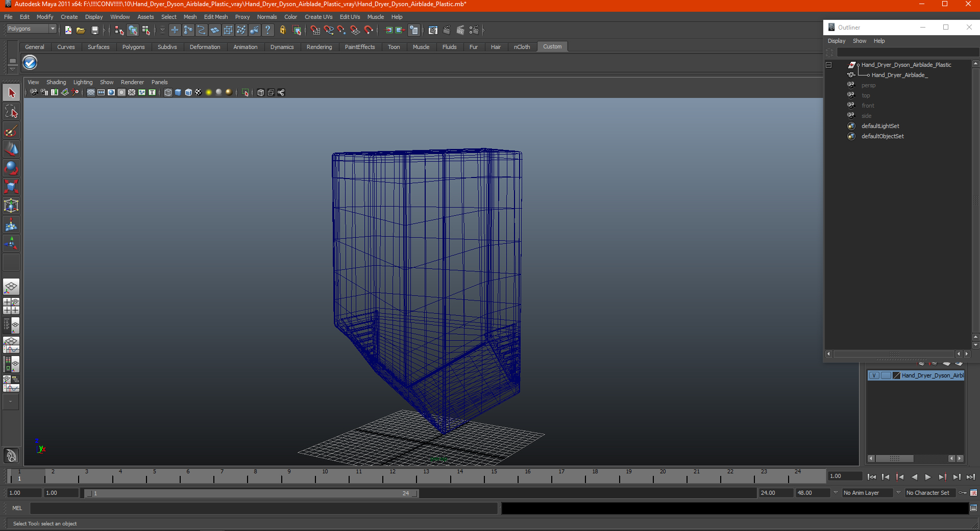
Task: Enable wireframe display cube in viewport toolbar
Action: tap(168, 92)
